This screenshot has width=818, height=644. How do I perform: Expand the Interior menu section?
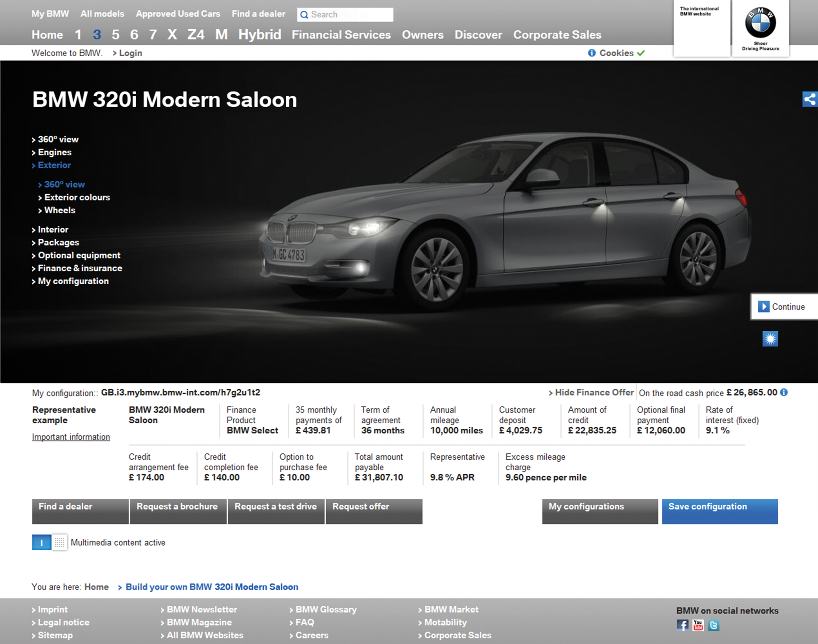pos(53,229)
